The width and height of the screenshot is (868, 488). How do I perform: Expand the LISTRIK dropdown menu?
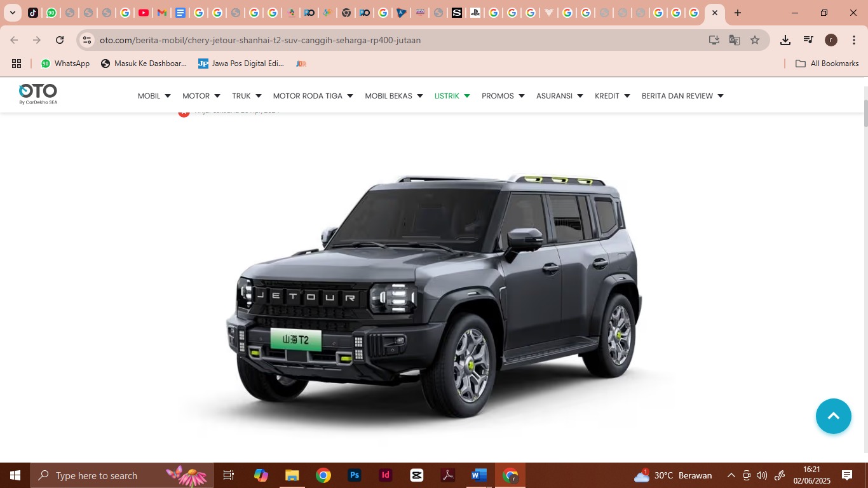(452, 96)
